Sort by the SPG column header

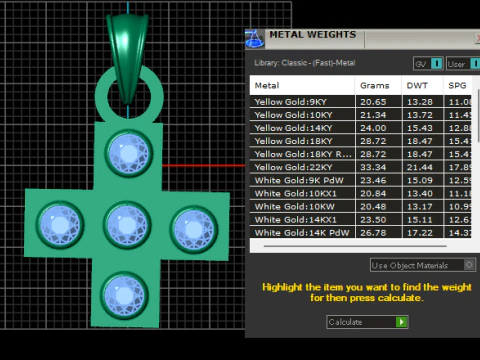point(457,85)
